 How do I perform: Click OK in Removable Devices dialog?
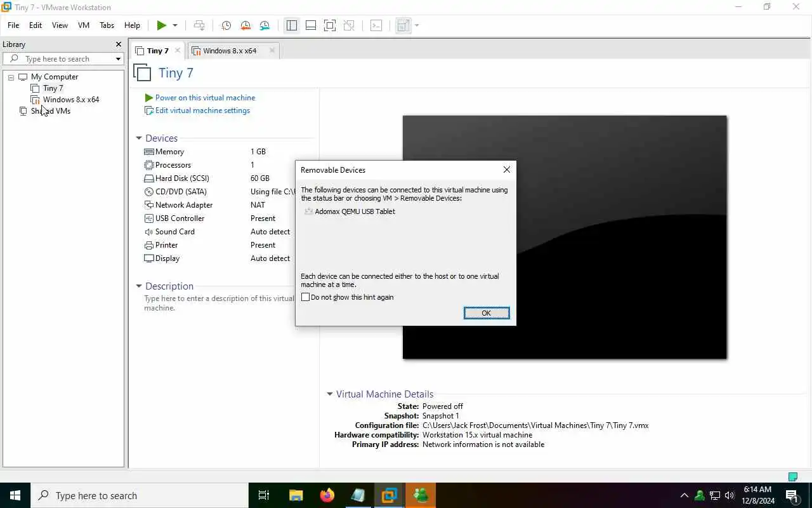(x=487, y=313)
